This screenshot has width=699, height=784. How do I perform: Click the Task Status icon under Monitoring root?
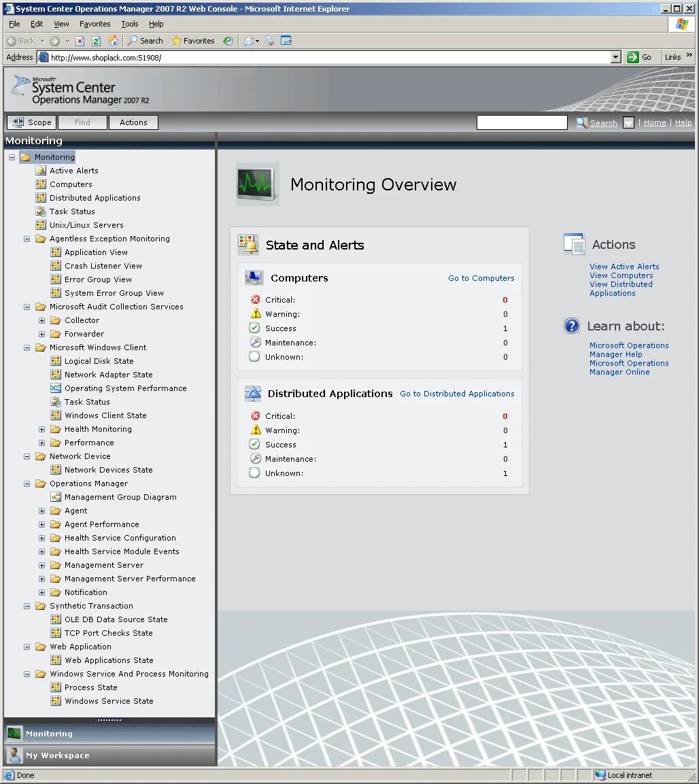pos(41,211)
